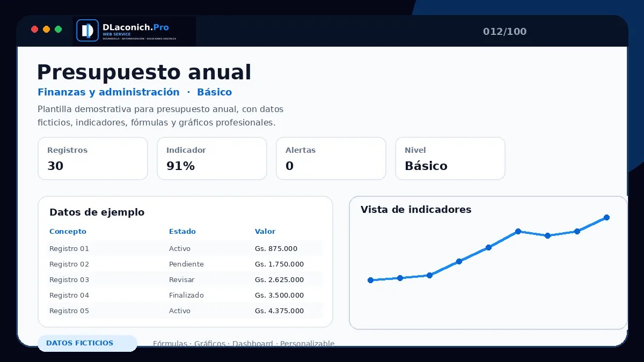This screenshot has height=362, width=644.
Task: Open the Indicador card showing 91%
Action: pyautogui.click(x=212, y=159)
